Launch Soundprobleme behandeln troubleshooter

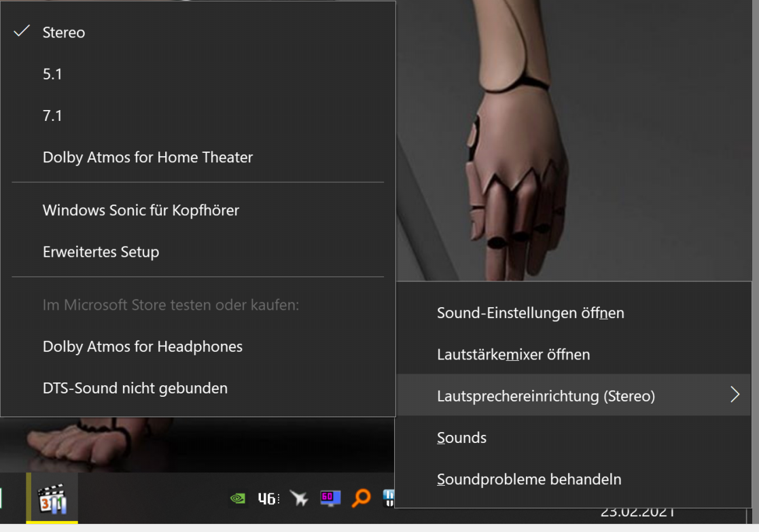(x=573, y=479)
